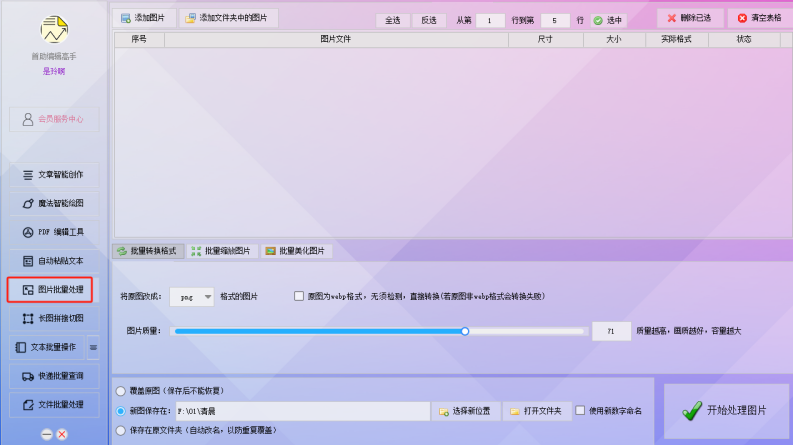Focus the image quality value field
The image size is (794, 445).
click(611, 331)
